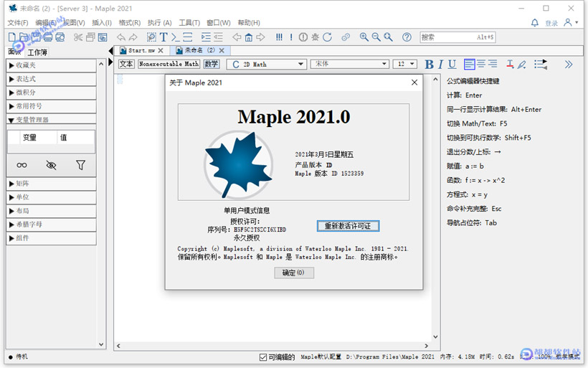Switch to 文本 input mode

(x=126, y=64)
